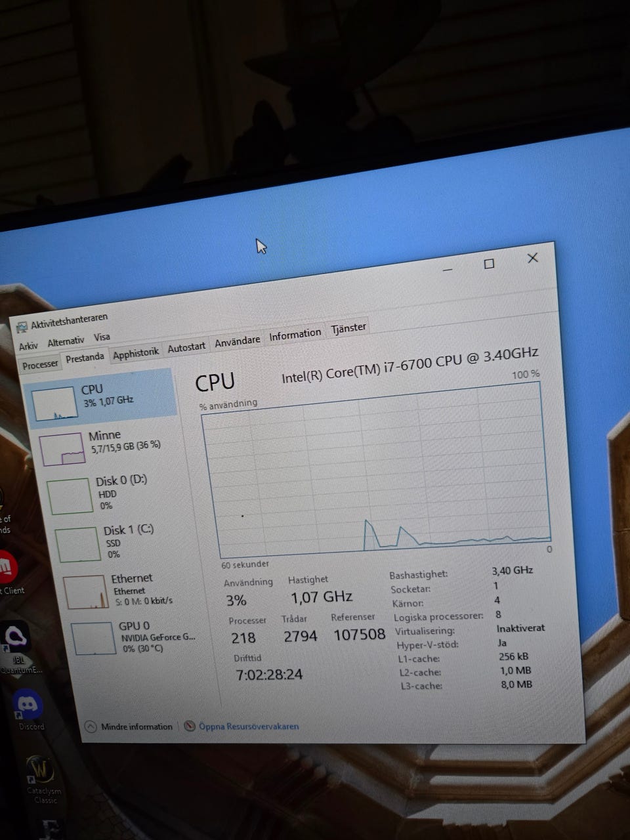Click the L1-cache 256 kB value
The width and height of the screenshot is (630, 840).
coord(514,656)
